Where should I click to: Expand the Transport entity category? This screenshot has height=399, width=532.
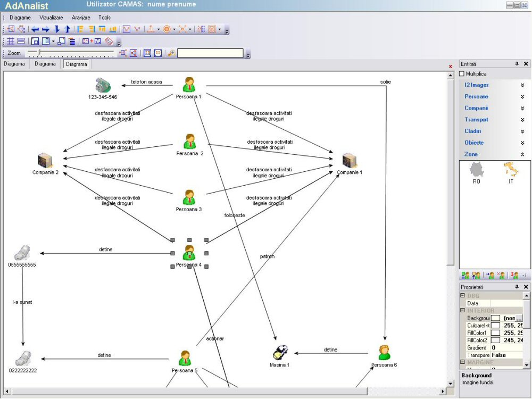(x=522, y=120)
